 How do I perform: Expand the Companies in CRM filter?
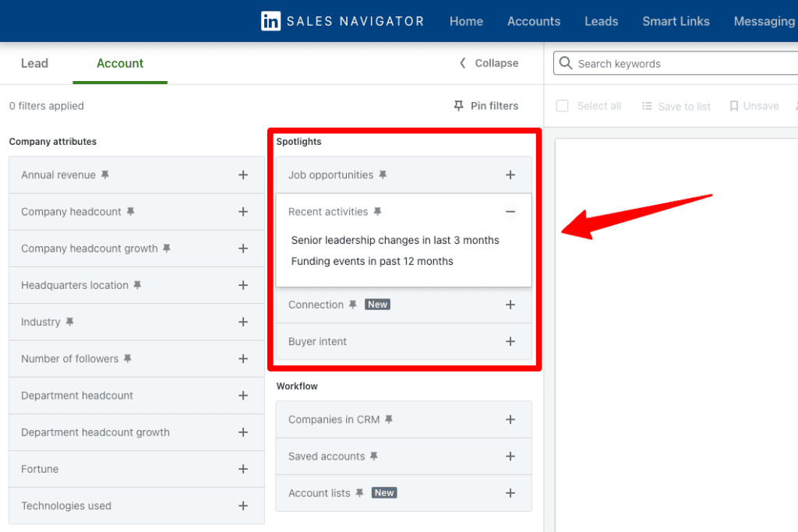pyautogui.click(x=510, y=419)
